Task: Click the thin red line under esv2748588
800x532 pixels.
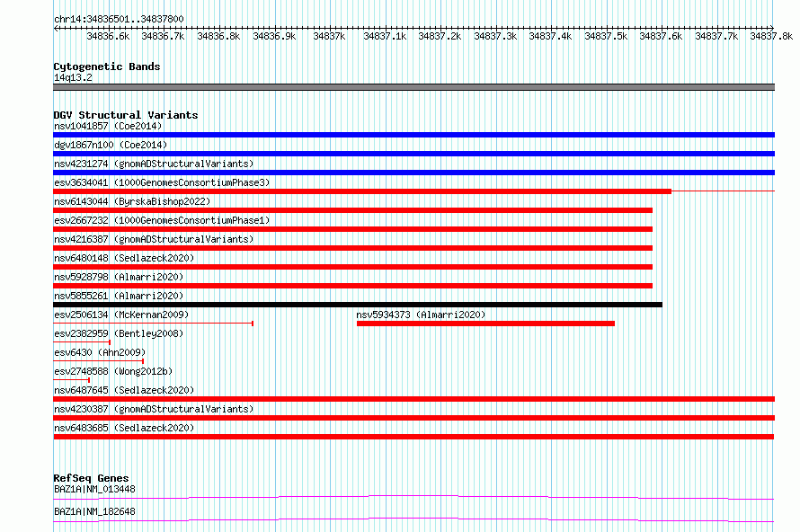Action: (71, 380)
